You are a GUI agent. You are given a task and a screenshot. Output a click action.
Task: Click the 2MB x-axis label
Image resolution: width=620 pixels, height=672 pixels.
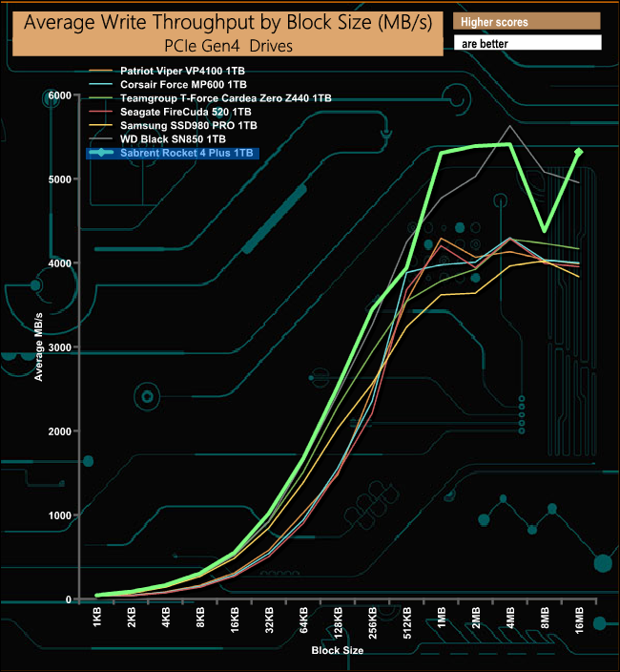click(476, 618)
